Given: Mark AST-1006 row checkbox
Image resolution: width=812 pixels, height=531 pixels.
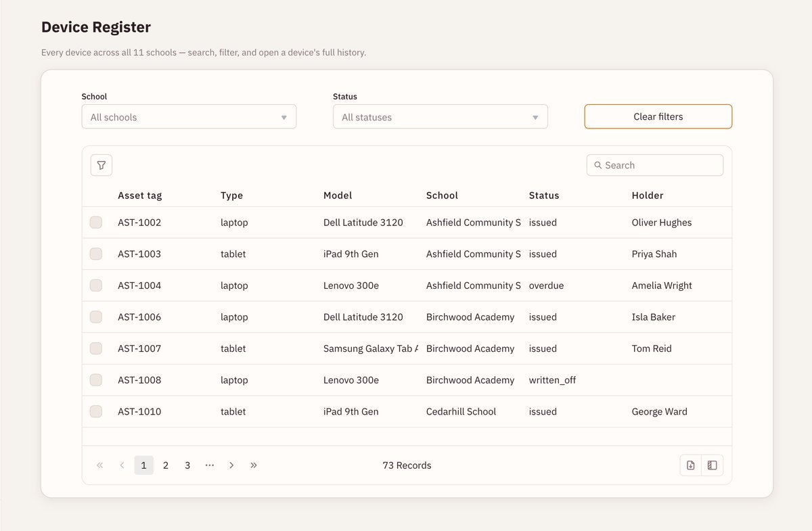Looking at the screenshot, I should 96,317.
